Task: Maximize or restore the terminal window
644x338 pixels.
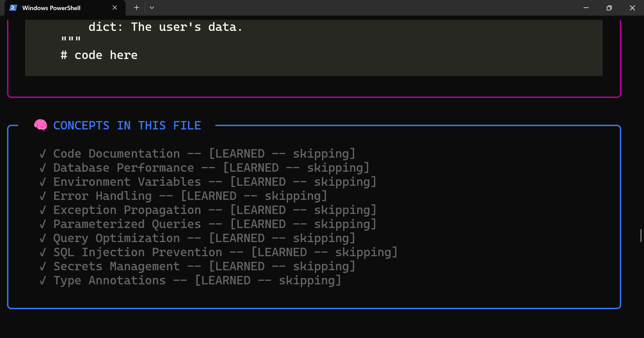Action: point(609,8)
